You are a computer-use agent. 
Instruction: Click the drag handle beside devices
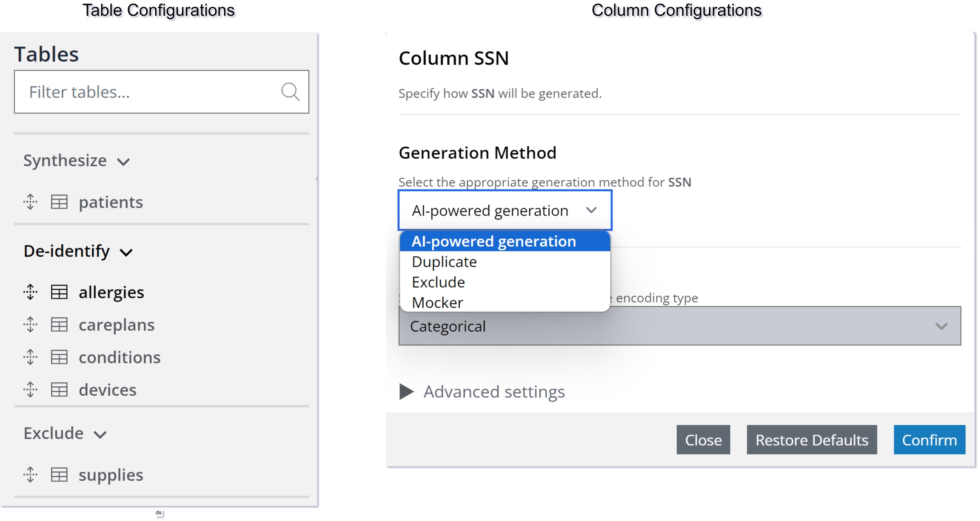coord(30,390)
